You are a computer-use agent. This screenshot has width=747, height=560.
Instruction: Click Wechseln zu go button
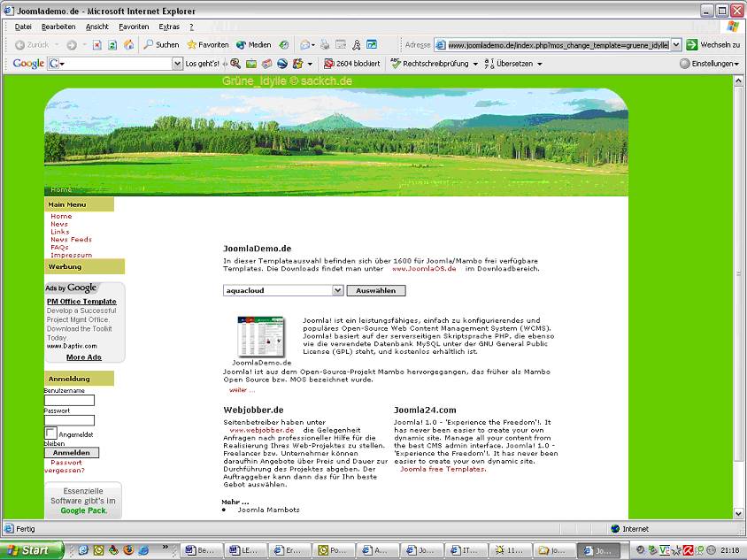(713, 45)
